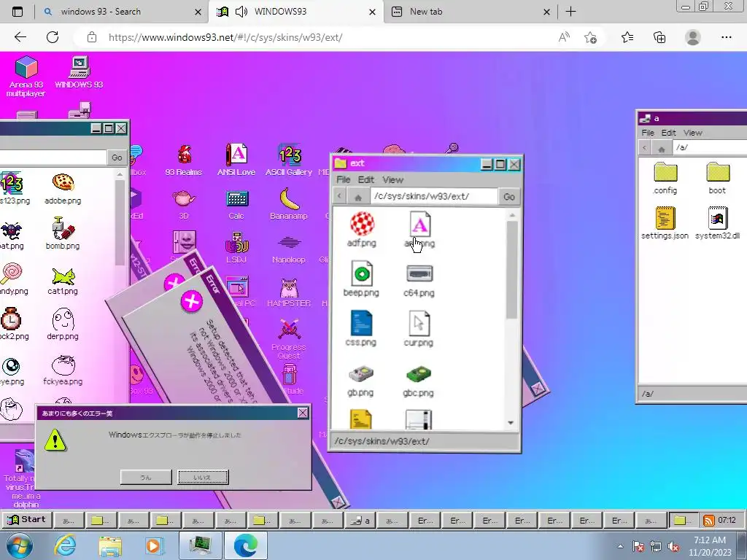The image size is (747, 560).
Task: Open the boot folder in window a
Action: [718, 178]
